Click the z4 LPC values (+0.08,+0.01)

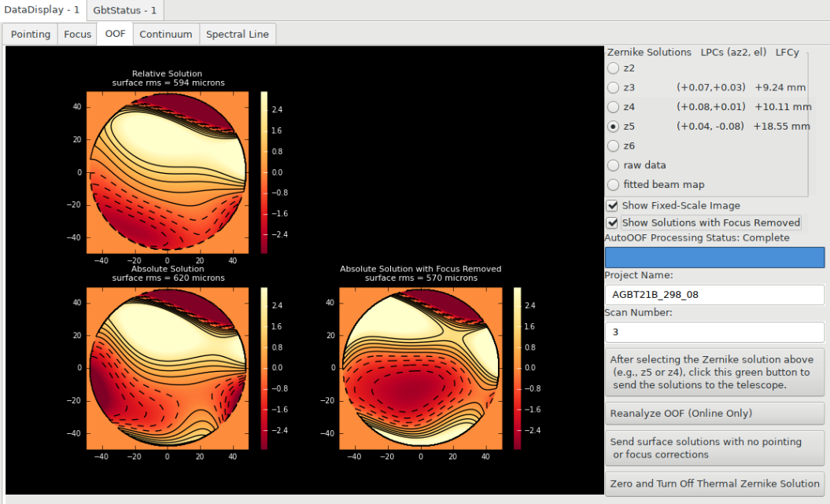pyautogui.click(x=711, y=107)
